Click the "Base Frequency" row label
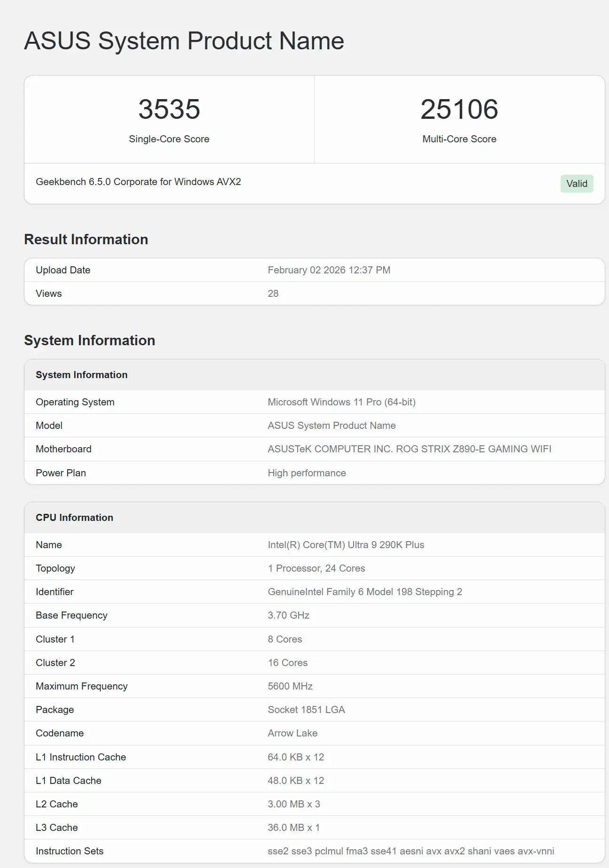609x868 pixels. click(71, 615)
